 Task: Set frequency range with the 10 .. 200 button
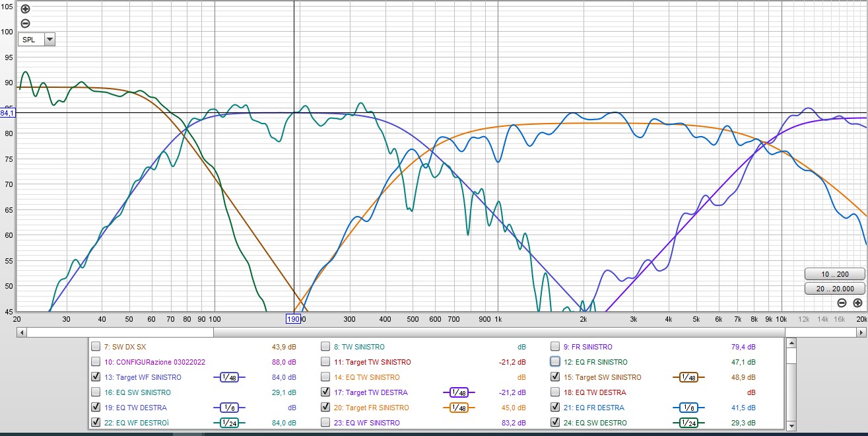point(834,274)
